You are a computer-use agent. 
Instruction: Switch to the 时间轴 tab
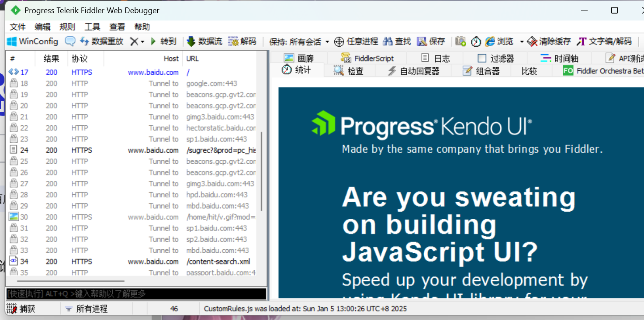560,58
